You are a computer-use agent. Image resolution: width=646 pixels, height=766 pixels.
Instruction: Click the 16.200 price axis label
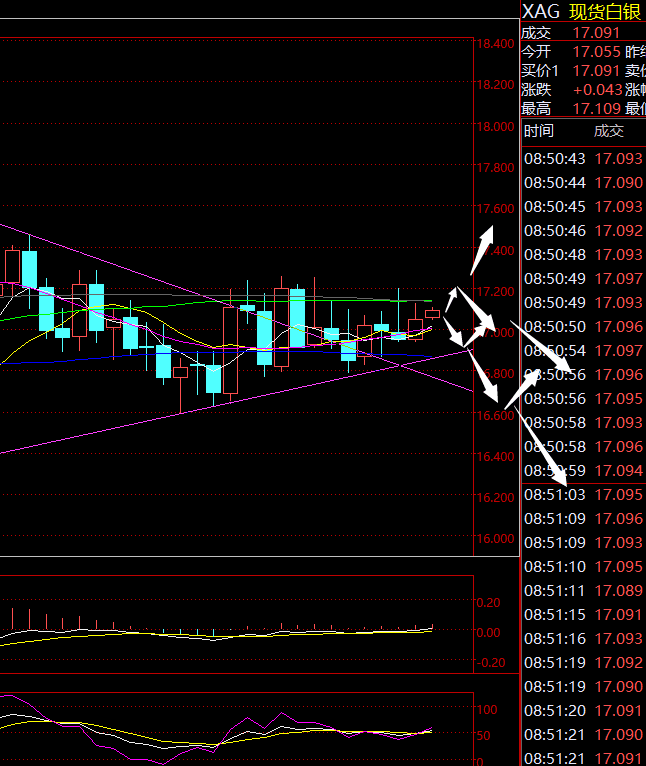coord(495,497)
